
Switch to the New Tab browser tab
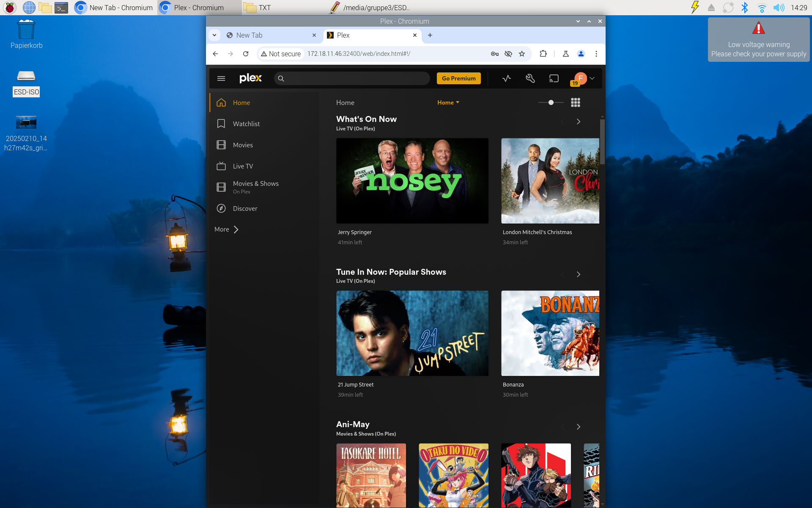pos(272,35)
